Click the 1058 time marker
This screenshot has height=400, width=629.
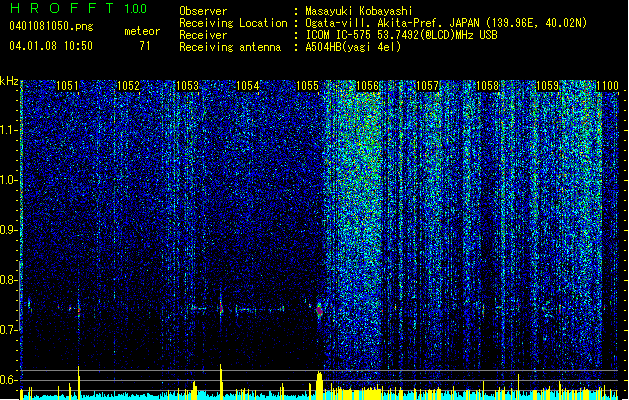tap(487, 86)
